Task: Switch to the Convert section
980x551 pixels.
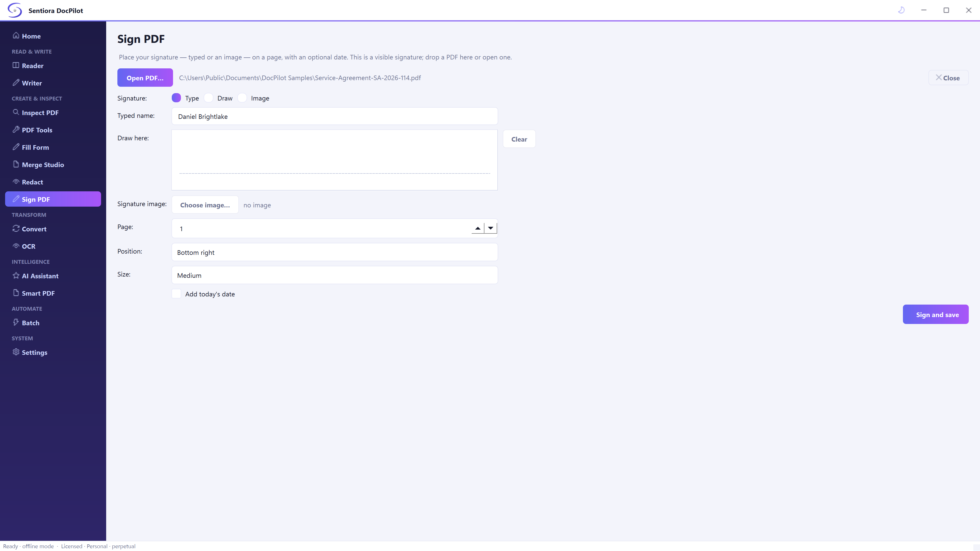Action: click(53, 229)
